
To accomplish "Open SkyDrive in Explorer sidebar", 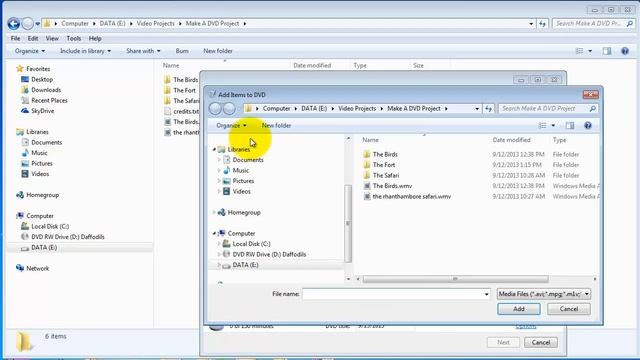I will pos(42,111).
